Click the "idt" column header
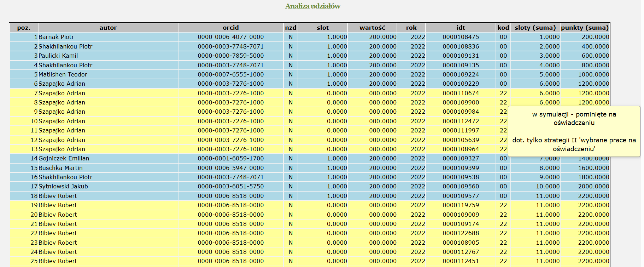 click(461, 28)
